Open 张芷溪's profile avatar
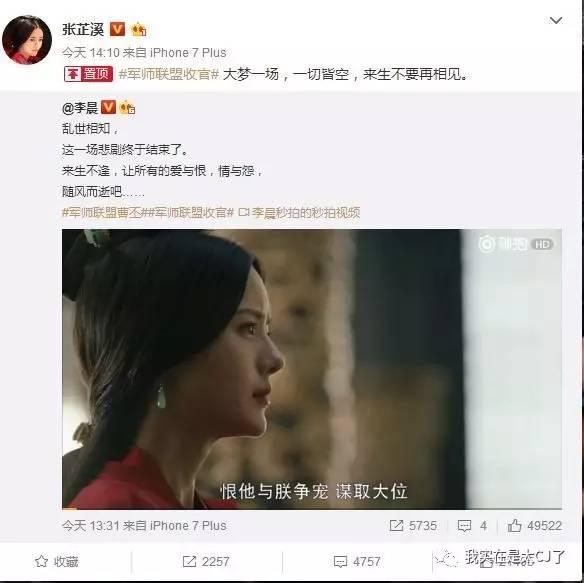This screenshot has width=584, height=583. (x=27, y=40)
